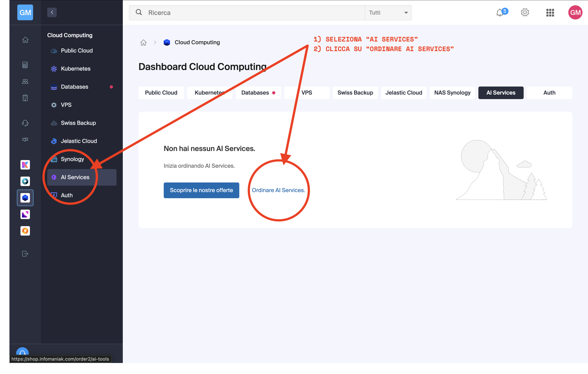Switch to the NAS Synology tab
The image size is (588, 374).
coord(452,93)
